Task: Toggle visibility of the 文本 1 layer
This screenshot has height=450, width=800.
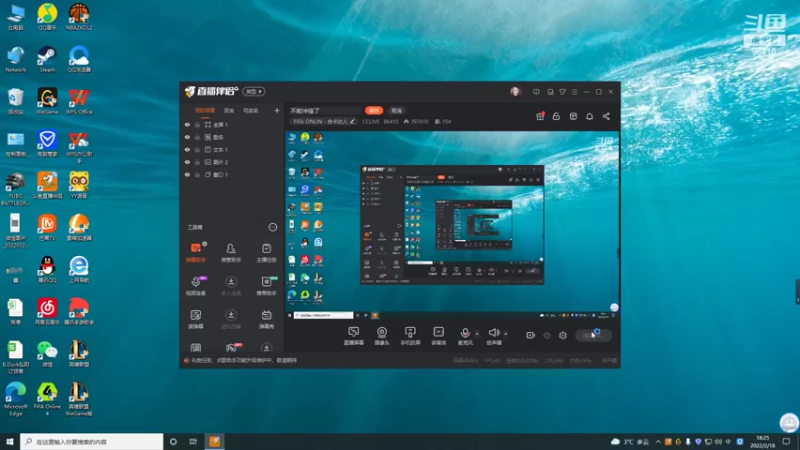Action: pyautogui.click(x=187, y=149)
